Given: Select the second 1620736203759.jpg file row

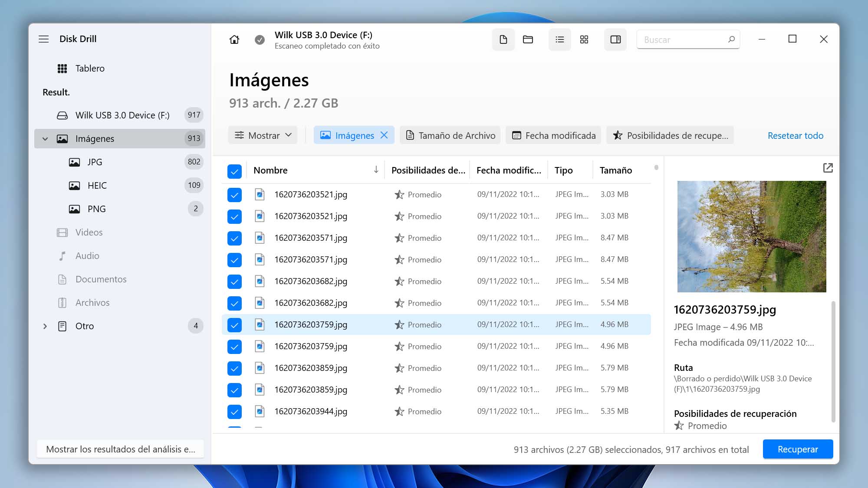Looking at the screenshot, I should [436, 346].
